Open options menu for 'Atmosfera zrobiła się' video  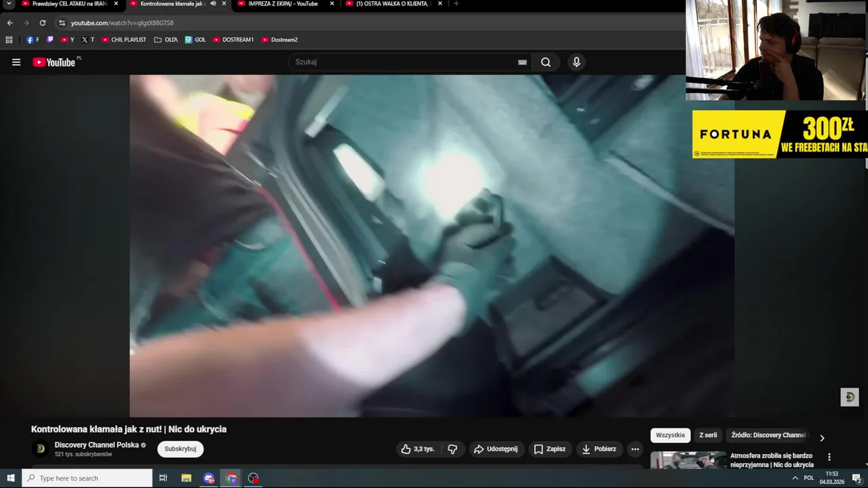point(829,457)
